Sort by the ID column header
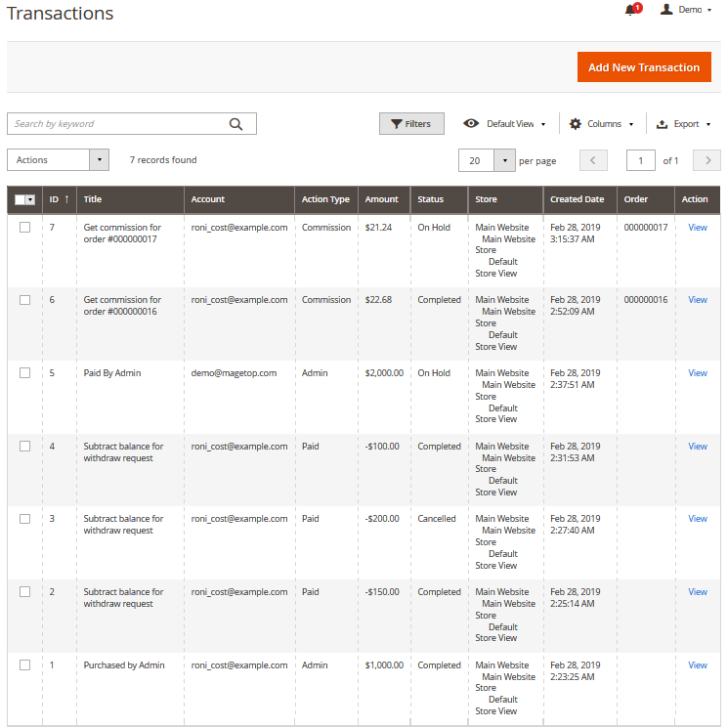This screenshot has height=728, width=728. (59, 199)
